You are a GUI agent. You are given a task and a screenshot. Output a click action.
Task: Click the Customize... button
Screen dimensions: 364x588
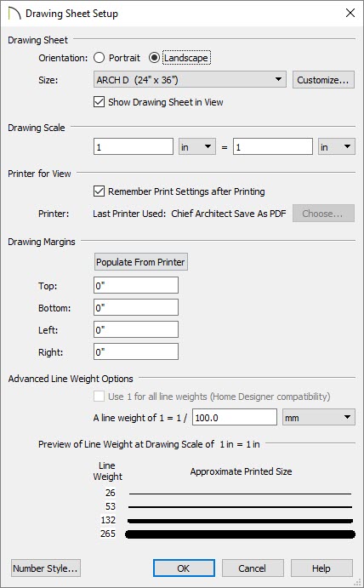pos(323,79)
